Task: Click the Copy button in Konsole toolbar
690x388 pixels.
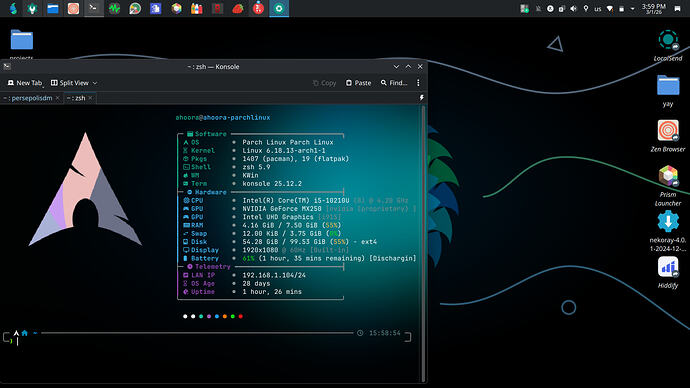Action: pos(324,83)
